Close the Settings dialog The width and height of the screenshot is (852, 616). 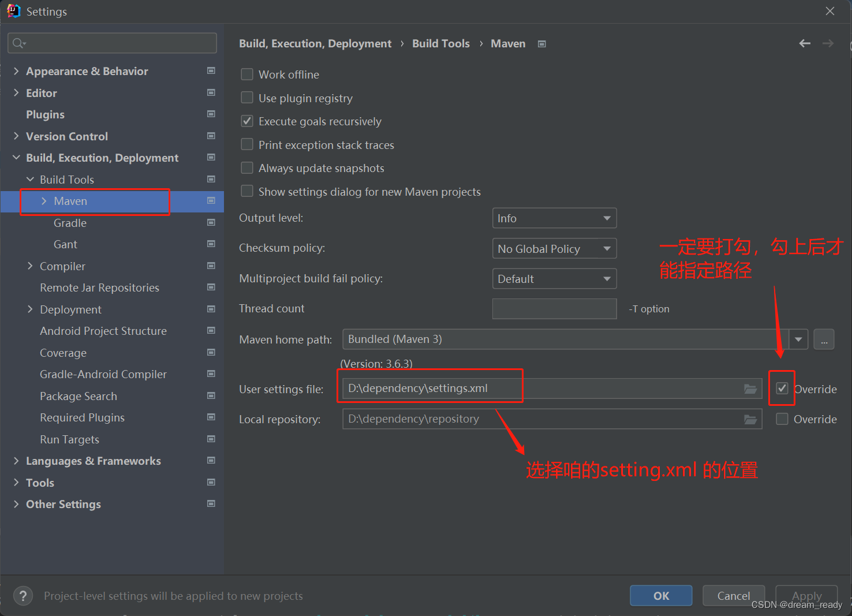coord(830,11)
